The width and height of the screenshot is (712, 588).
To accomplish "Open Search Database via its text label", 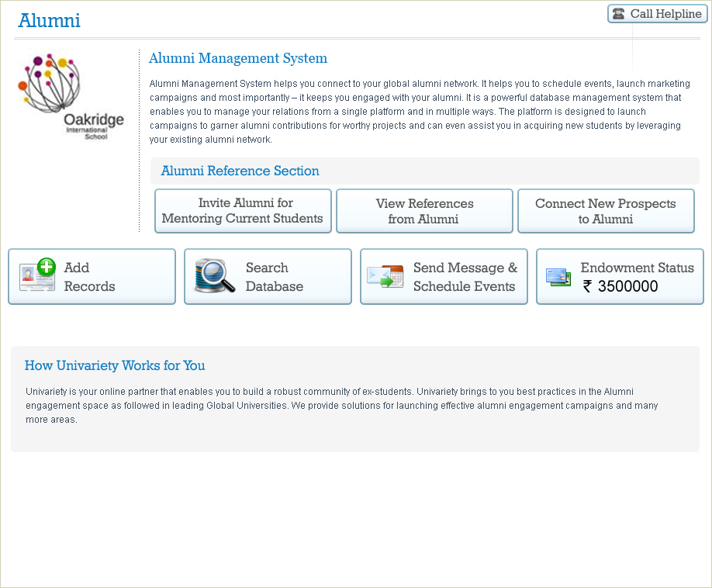I will (274, 277).
